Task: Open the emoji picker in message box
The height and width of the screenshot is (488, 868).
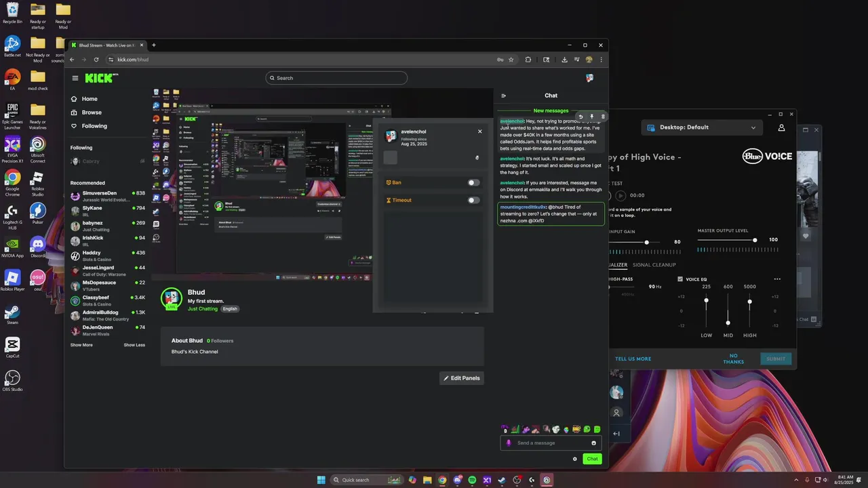Action: 593,443
